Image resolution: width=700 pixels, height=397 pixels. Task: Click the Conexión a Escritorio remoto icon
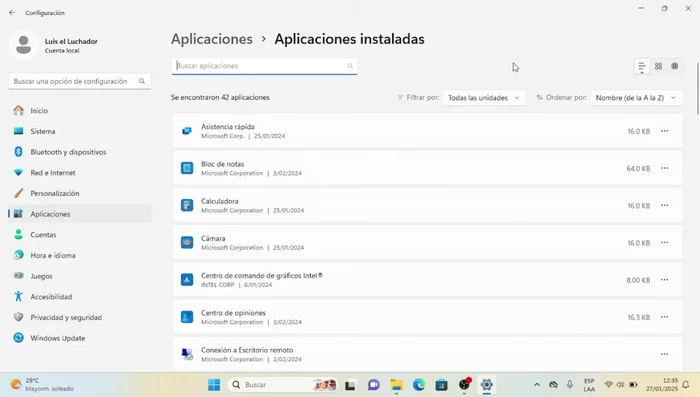tap(187, 354)
